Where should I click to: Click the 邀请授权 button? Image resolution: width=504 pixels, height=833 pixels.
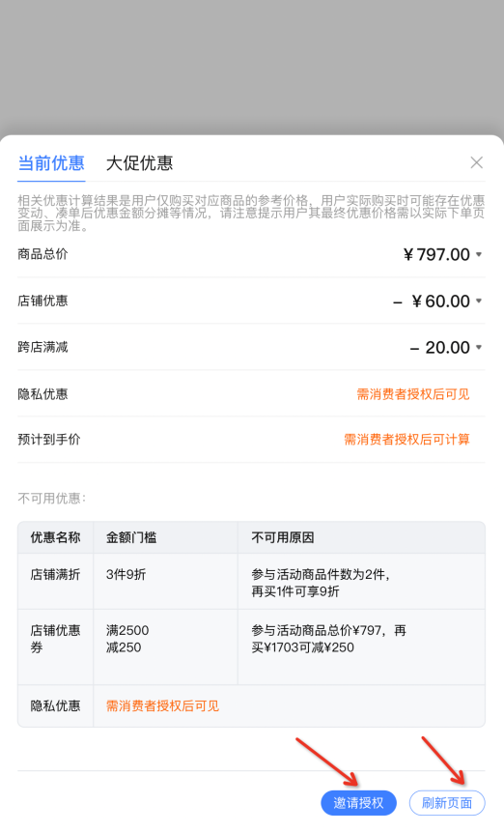coord(358,803)
